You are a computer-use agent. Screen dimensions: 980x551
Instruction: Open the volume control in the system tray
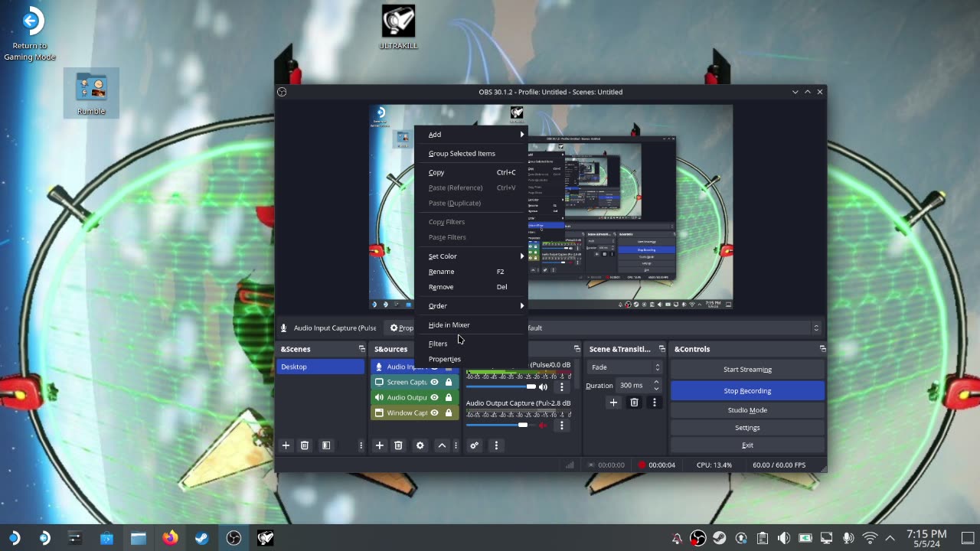(x=783, y=538)
